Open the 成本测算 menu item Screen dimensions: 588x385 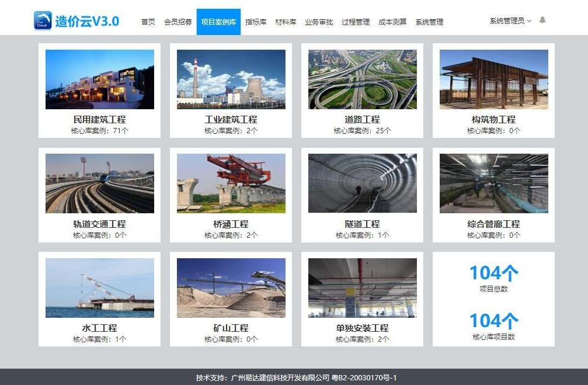click(x=392, y=22)
